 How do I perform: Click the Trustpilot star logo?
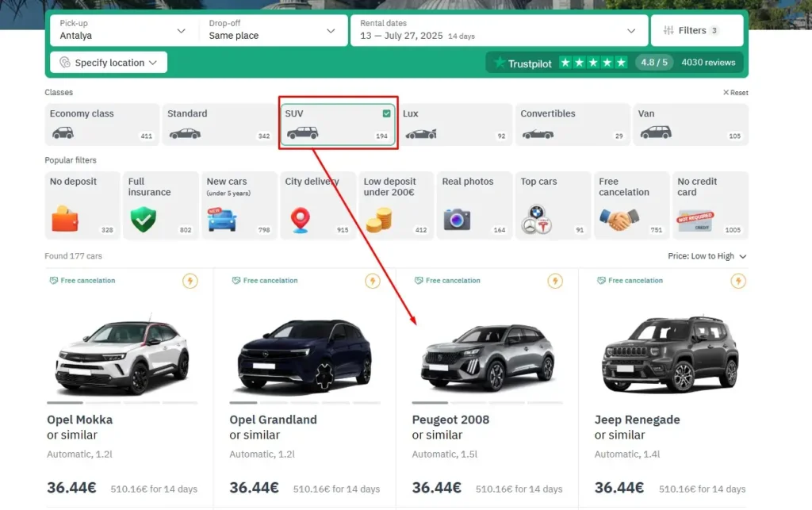[500, 63]
